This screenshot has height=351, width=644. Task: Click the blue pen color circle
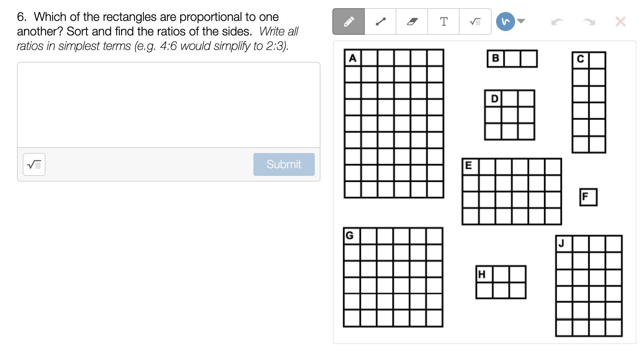click(x=505, y=22)
